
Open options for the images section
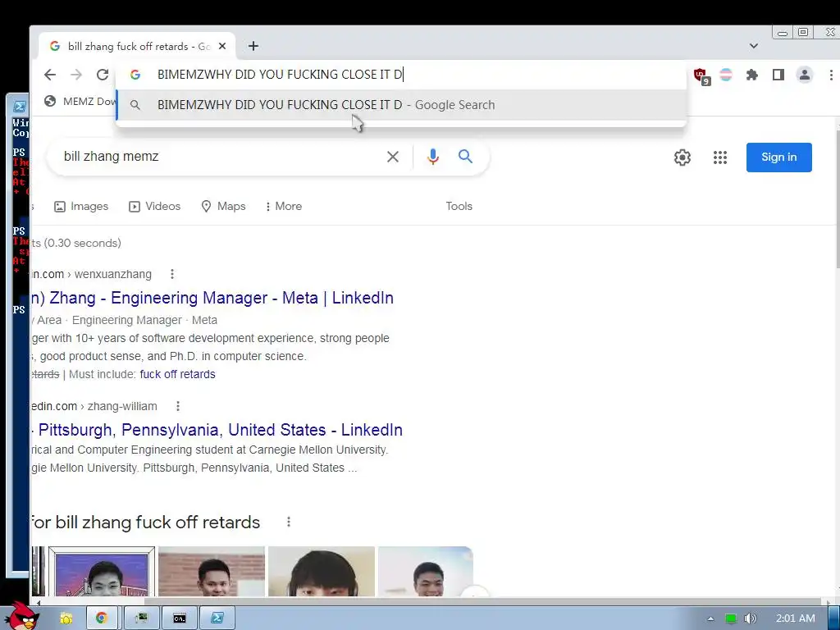pos(289,522)
